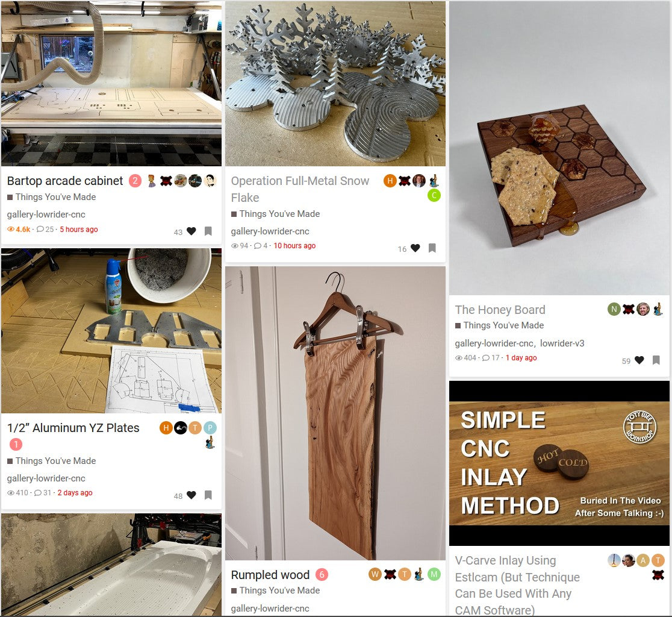Open the Rumpled wood topic title
The height and width of the screenshot is (617, 672).
pos(270,575)
